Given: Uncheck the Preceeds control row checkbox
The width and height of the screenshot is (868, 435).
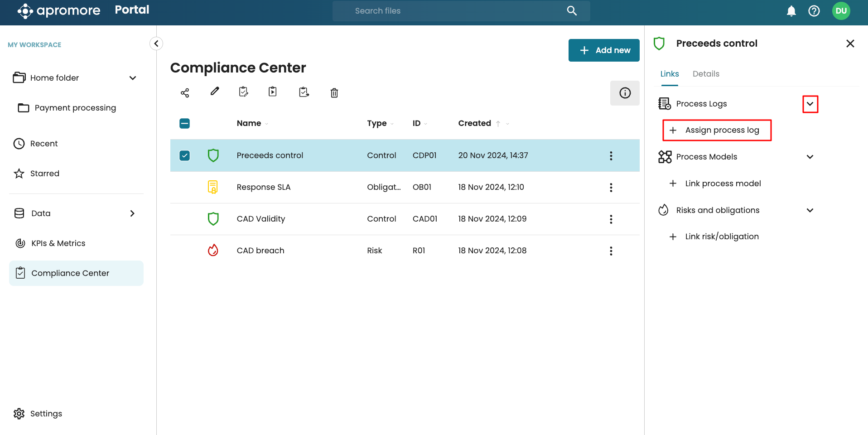Looking at the screenshot, I should click(x=185, y=155).
